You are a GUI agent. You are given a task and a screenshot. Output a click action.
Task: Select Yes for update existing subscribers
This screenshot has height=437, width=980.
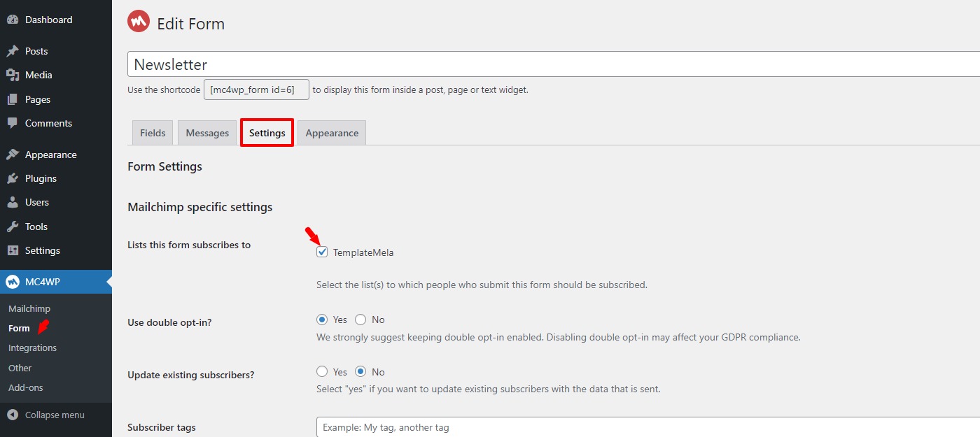tap(322, 372)
